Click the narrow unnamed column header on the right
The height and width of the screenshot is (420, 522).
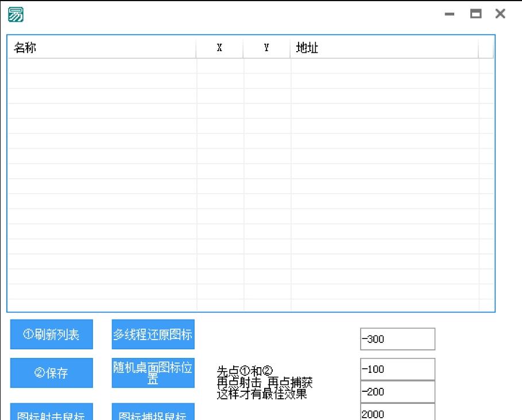point(486,48)
